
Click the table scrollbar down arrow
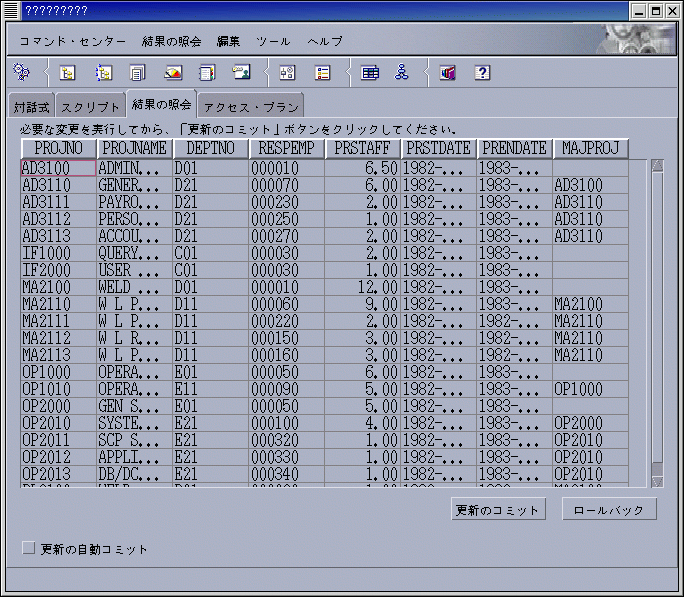tap(657, 481)
